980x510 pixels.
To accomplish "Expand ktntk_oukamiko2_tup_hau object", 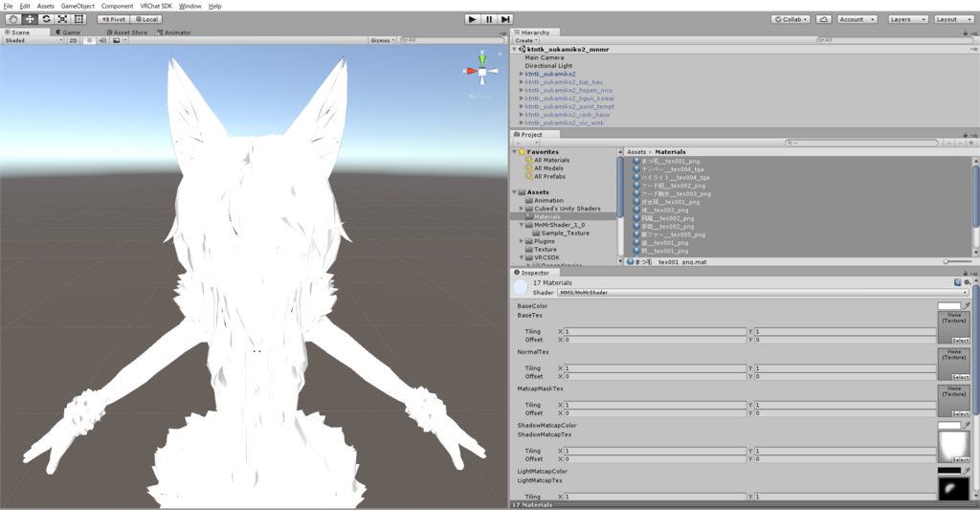I will [522, 82].
